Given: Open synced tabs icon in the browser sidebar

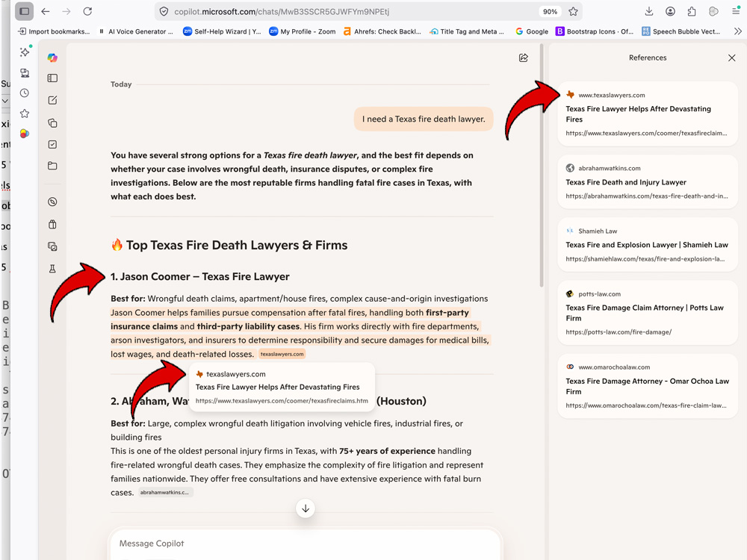Looking at the screenshot, I should [x=25, y=73].
